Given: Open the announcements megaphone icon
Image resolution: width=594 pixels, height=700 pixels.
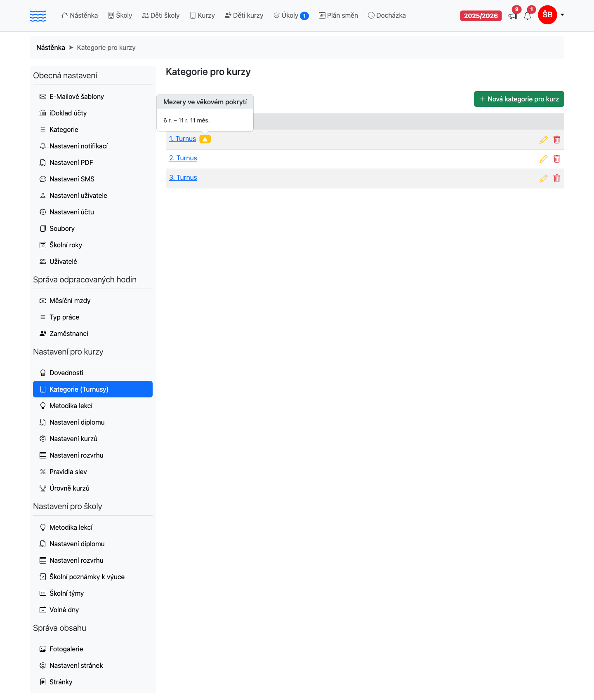Looking at the screenshot, I should click(x=513, y=16).
